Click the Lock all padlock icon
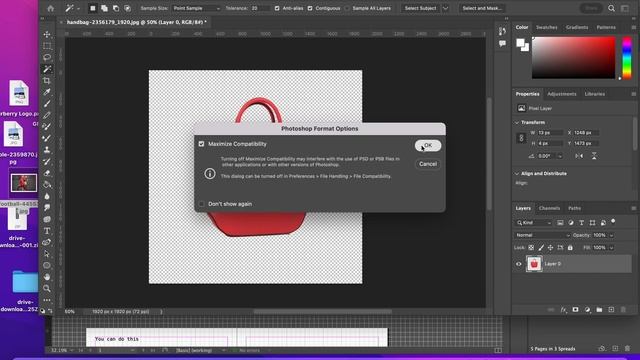This screenshot has width=640, height=360. click(570, 248)
